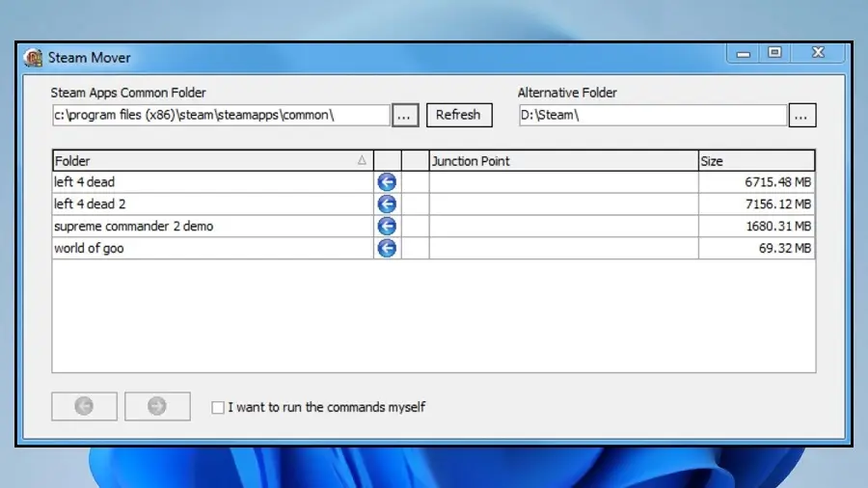Maximize the Steam Mover window
The width and height of the screenshot is (868, 488).
(774, 54)
